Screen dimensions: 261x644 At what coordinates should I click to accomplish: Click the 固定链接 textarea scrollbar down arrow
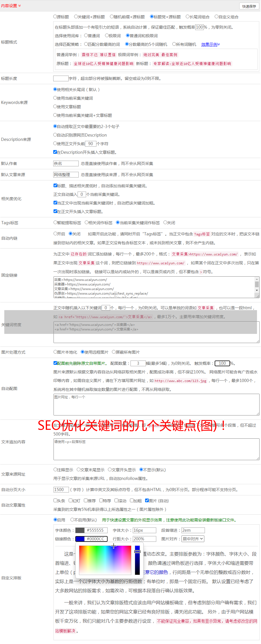pyautogui.click(x=257, y=290)
